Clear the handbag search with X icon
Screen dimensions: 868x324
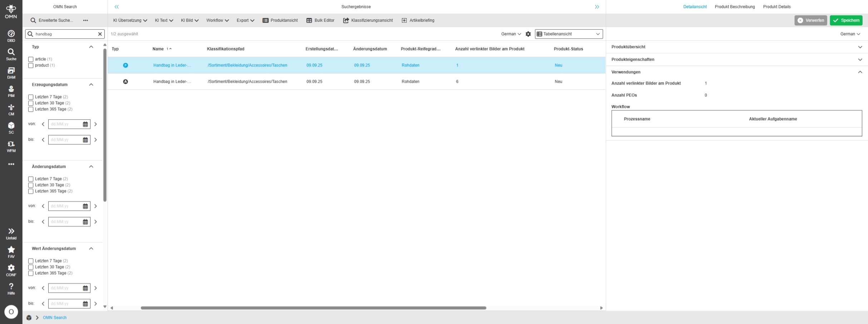(x=100, y=34)
